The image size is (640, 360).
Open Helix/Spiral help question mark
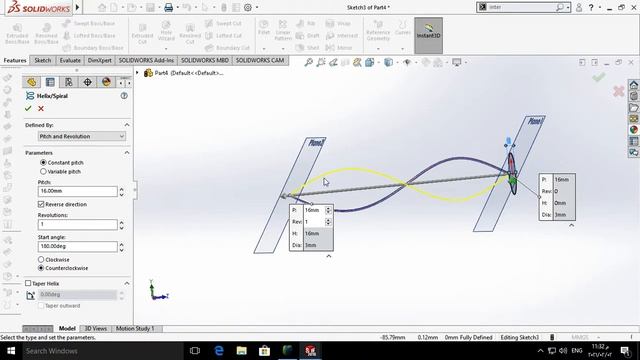pos(124,96)
